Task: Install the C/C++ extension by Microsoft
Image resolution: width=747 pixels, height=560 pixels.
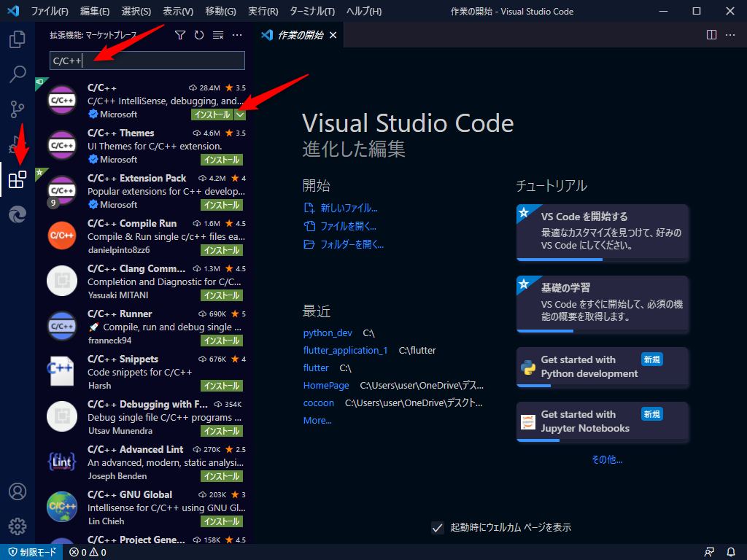Action: (x=212, y=114)
